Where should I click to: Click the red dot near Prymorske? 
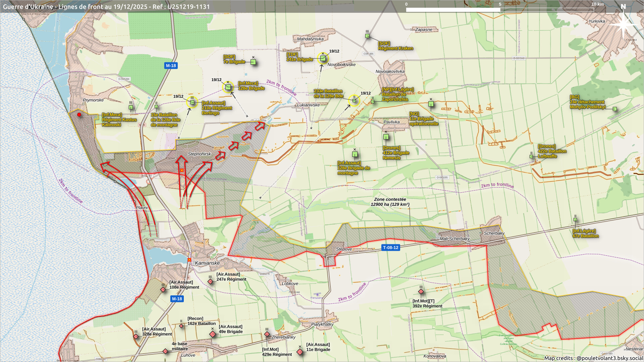(79, 115)
